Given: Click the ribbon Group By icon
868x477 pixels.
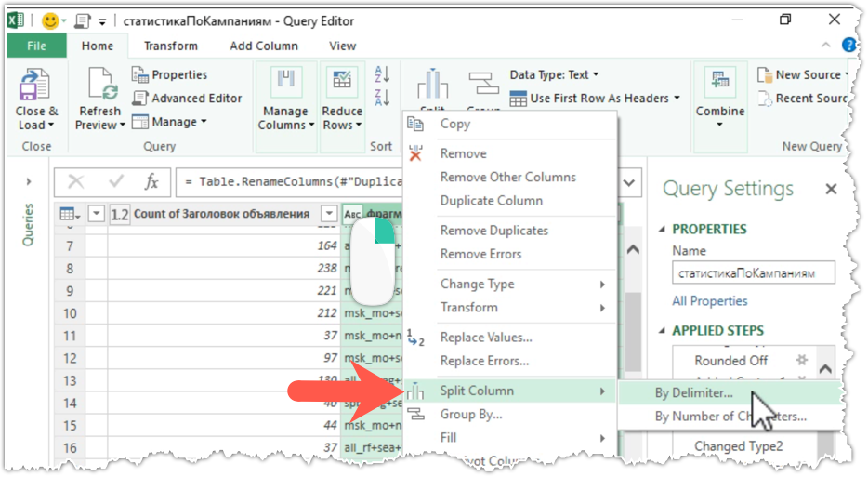Looking at the screenshot, I should click(x=483, y=84).
